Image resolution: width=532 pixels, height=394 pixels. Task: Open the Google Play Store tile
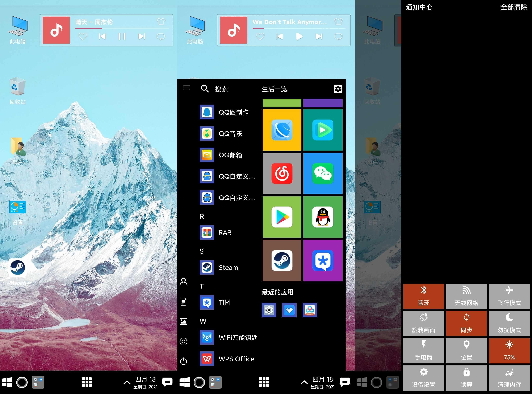click(x=282, y=217)
